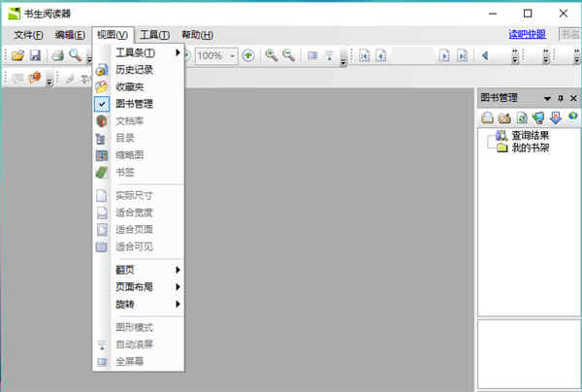Expand the 翻页 submenu
Viewport: 582px width, 392px height.
coord(139,270)
